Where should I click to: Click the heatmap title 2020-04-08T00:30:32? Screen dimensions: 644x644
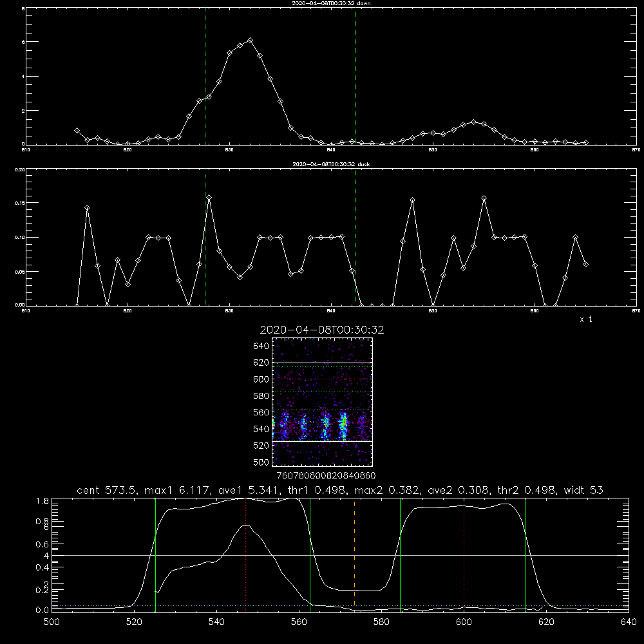[322, 330]
